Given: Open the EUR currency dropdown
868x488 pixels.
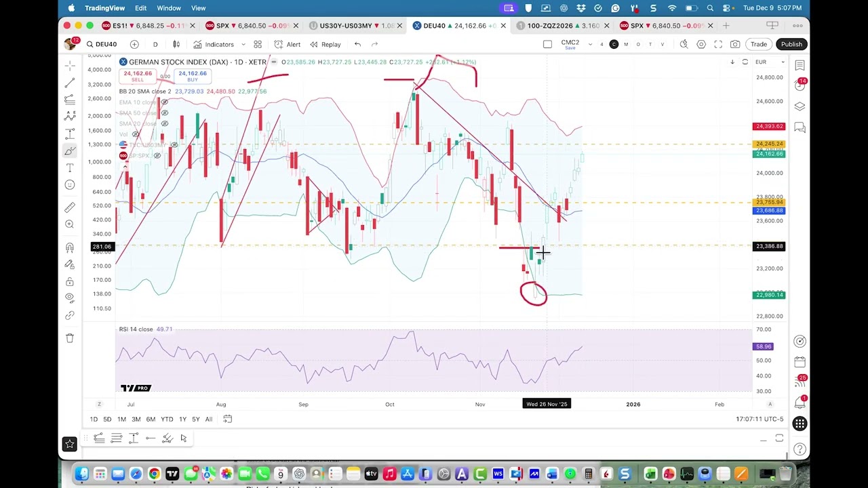Looking at the screenshot, I should tap(770, 62).
